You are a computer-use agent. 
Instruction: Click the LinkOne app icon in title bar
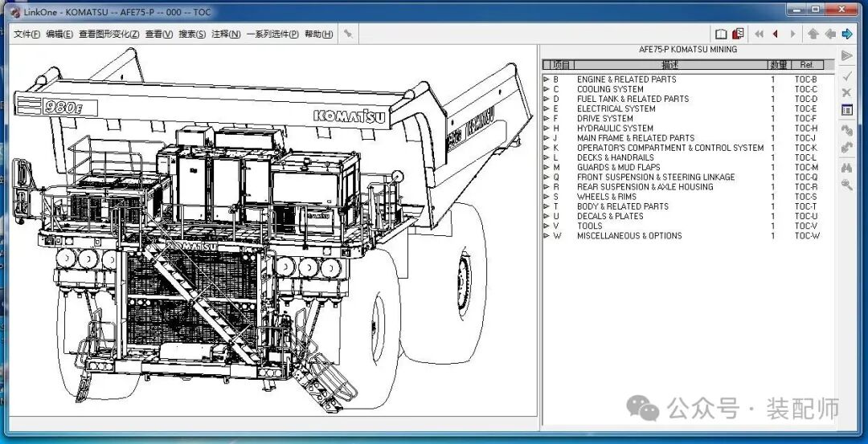point(15,12)
